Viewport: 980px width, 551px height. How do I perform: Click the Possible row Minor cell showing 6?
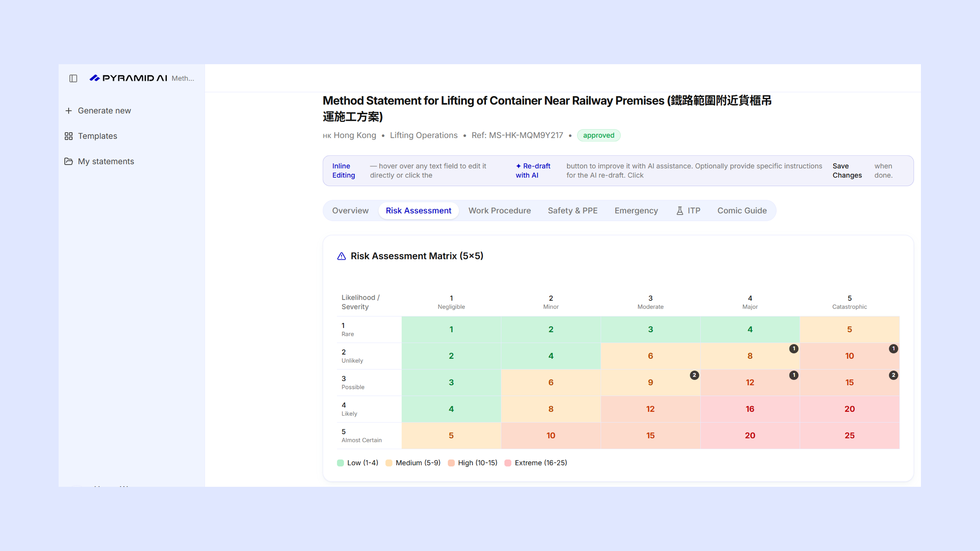[x=551, y=383]
